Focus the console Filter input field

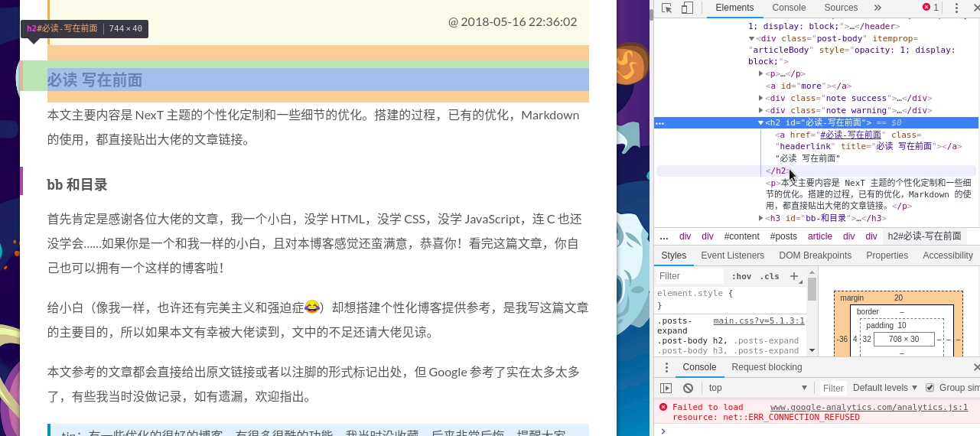(x=833, y=388)
